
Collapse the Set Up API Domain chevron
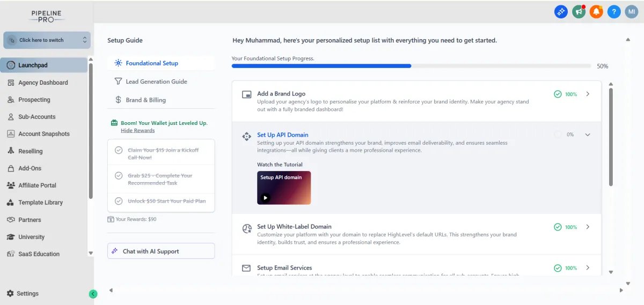(x=588, y=135)
